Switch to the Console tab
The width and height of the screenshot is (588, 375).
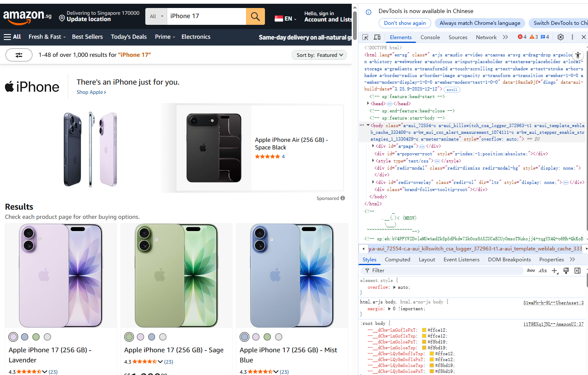coord(430,37)
